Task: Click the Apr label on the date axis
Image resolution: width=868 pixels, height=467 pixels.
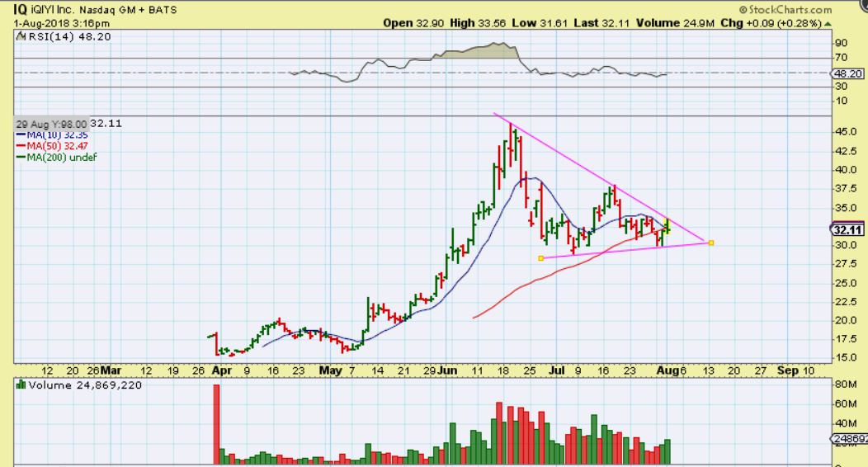Action: click(x=221, y=370)
